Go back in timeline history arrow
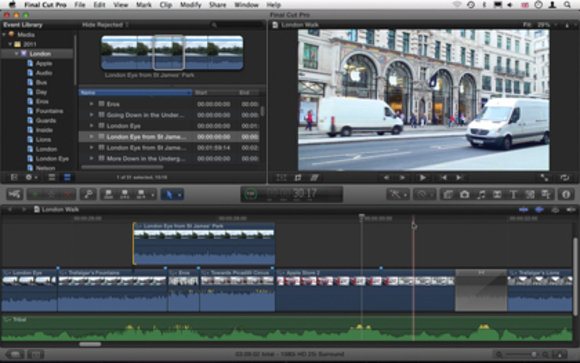The image size is (580, 363). (10, 210)
